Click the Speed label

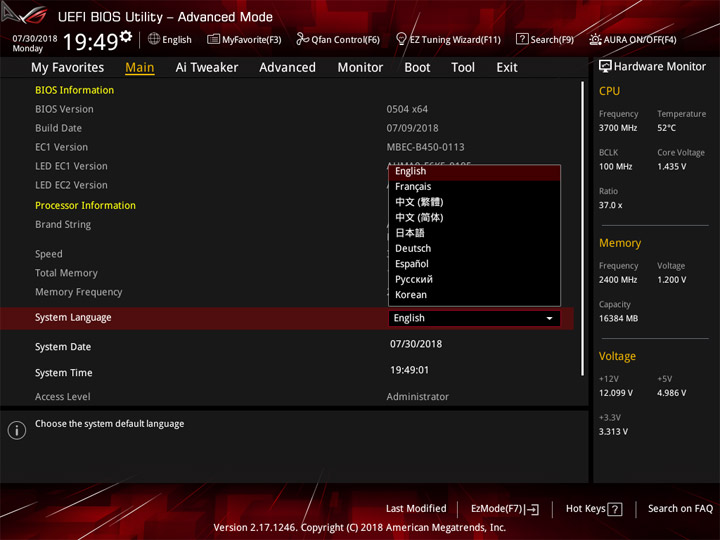tap(49, 254)
